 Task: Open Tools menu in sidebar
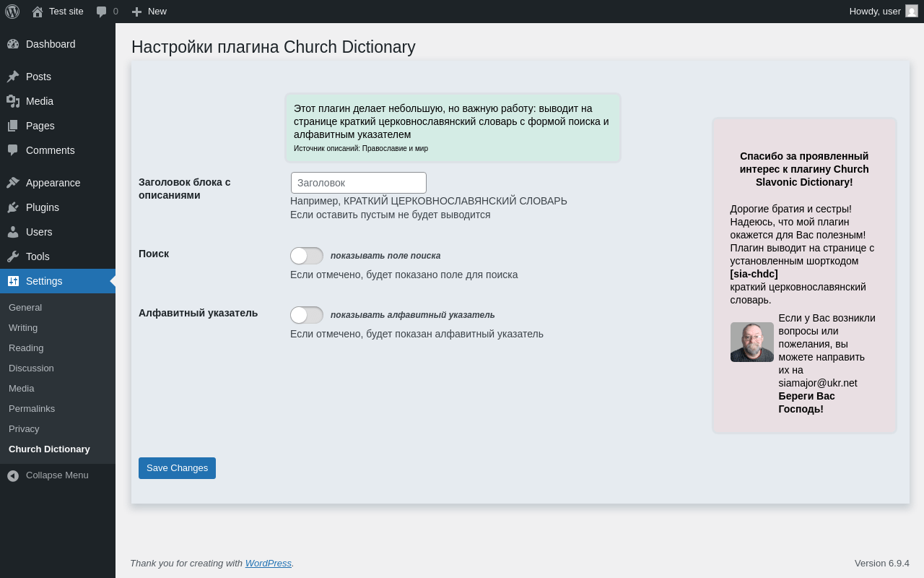[x=38, y=256]
